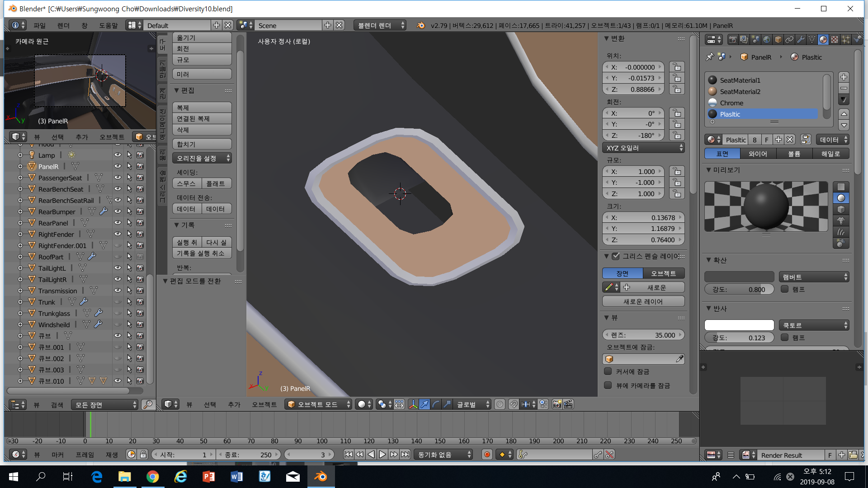Switch to the wire material type tab
Image resolution: width=868 pixels, height=488 pixels.
(x=758, y=154)
